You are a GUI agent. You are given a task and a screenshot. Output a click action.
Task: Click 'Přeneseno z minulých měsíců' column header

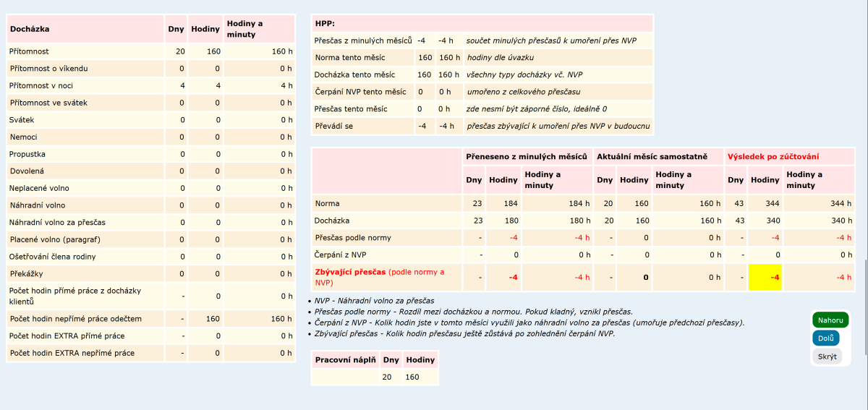526,156
